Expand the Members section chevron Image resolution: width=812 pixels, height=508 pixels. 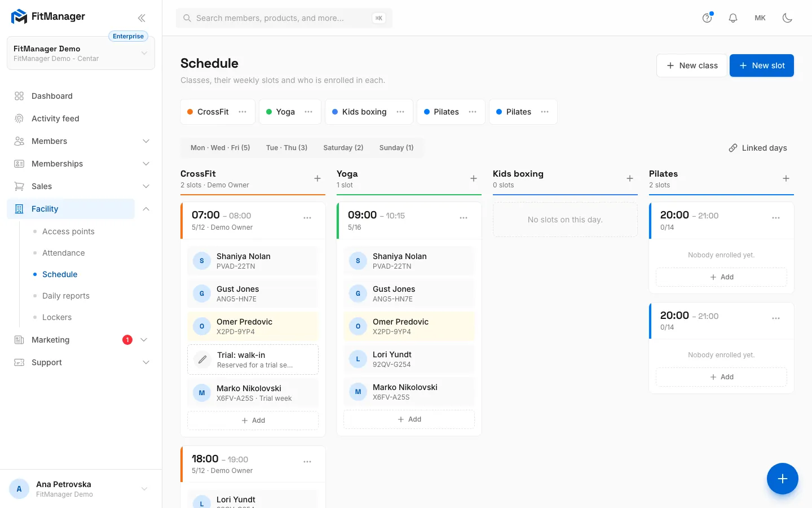click(146, 141)
